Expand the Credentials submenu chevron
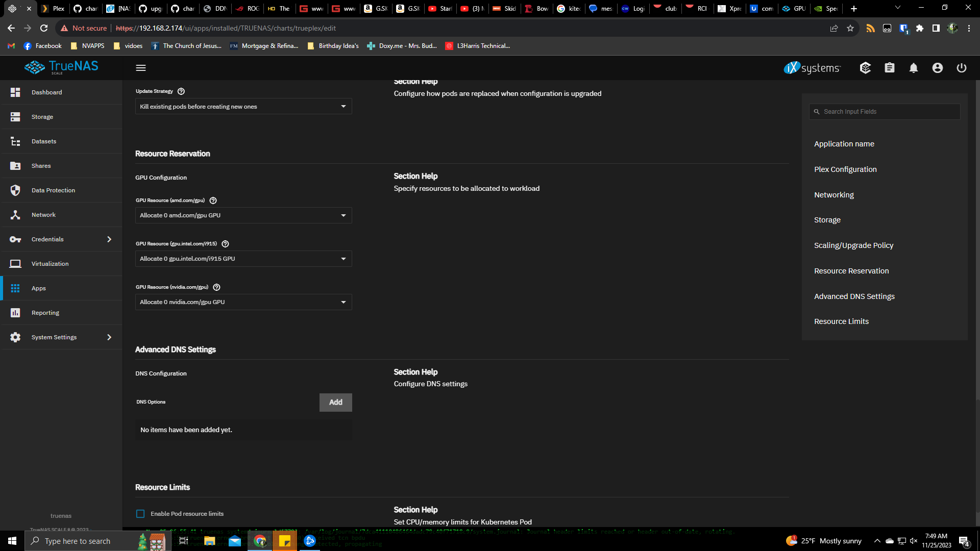Screen dimensions: 980x551 point(109,239)
